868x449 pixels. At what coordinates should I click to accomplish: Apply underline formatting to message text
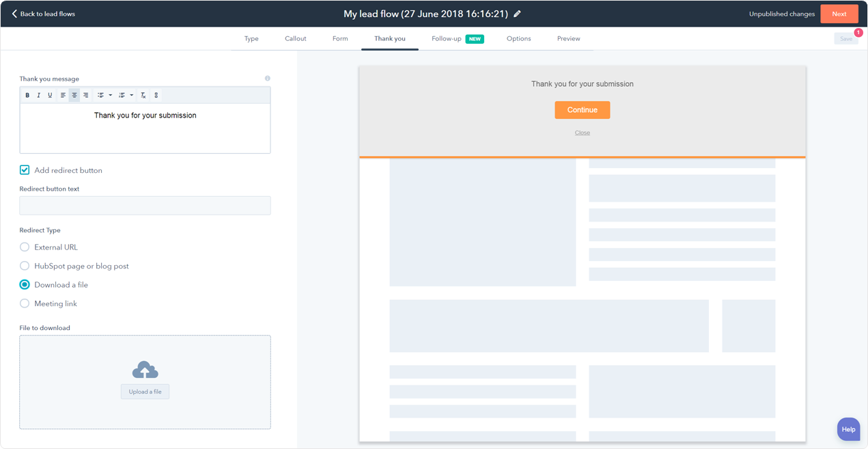[x=50, y=96]
